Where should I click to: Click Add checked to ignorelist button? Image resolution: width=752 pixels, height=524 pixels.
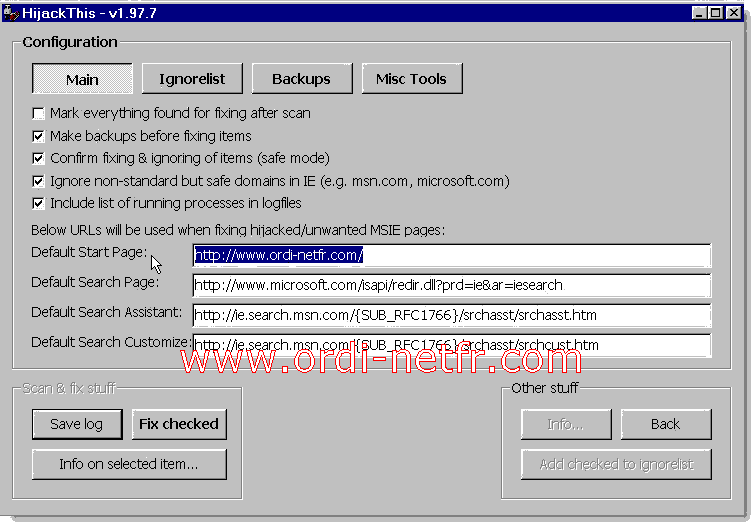(616, 464)
